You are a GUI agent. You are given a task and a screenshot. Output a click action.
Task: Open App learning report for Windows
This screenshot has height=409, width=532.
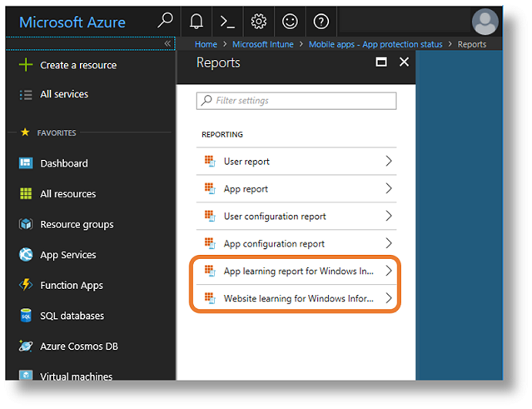[x=296, y=272]
